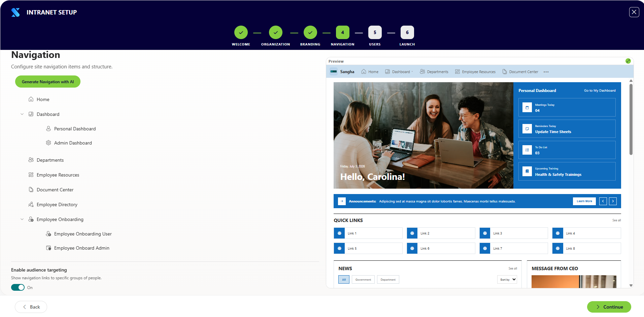
Task: Select Employee Directory tree row text
Action: tap(57, 204)
